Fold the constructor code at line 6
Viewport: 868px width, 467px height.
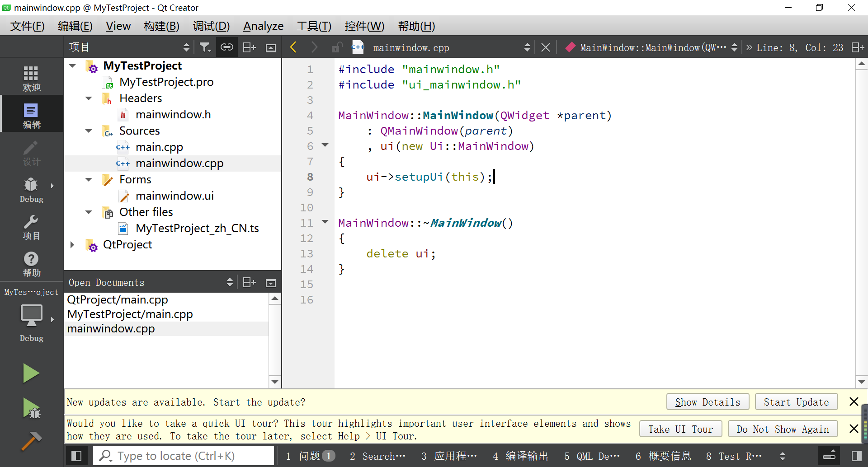pyautogui.click(x=325, y=145)
